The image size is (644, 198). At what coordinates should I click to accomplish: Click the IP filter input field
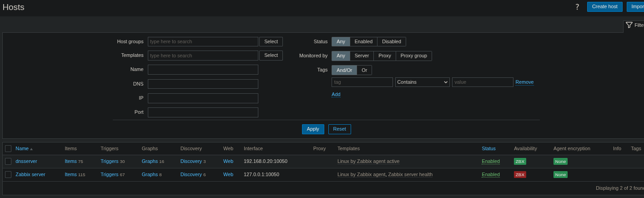[203, 98]
